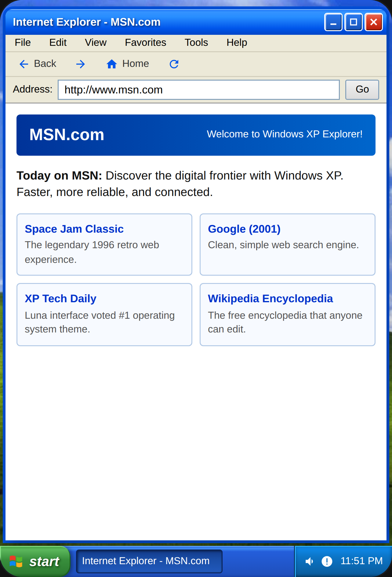The width and height of the screenshot is (392, 577).
Task: Click the Home house icon
Action: coord(112,64)
